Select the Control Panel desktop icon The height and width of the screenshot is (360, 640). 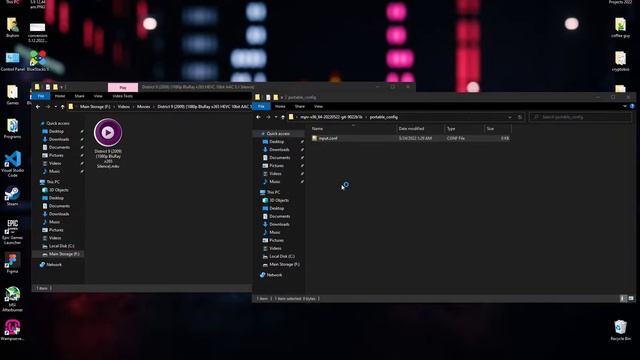click(12, 62)
